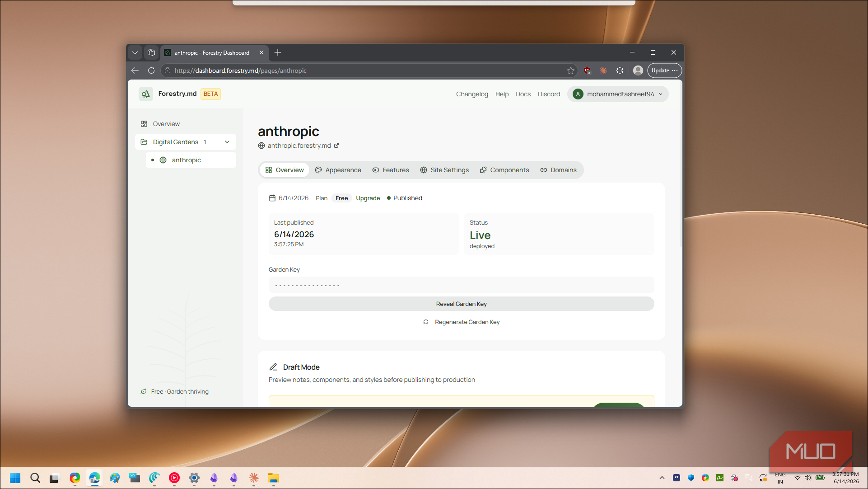This screenshot has width=868, height=489.
Task: Switch to the Overview tab
Action: (x=285, y=170)
